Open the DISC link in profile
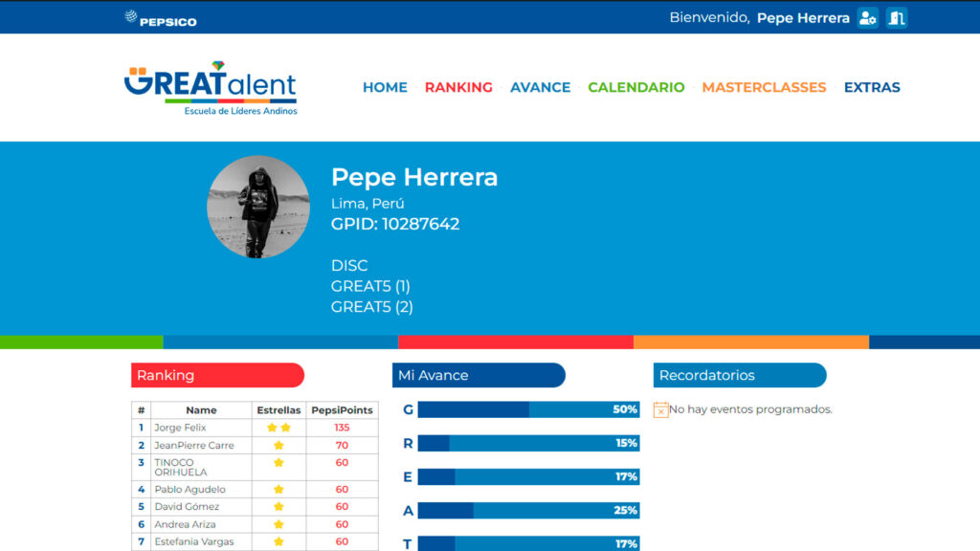 pyautogui.click(x=349, y=266)
